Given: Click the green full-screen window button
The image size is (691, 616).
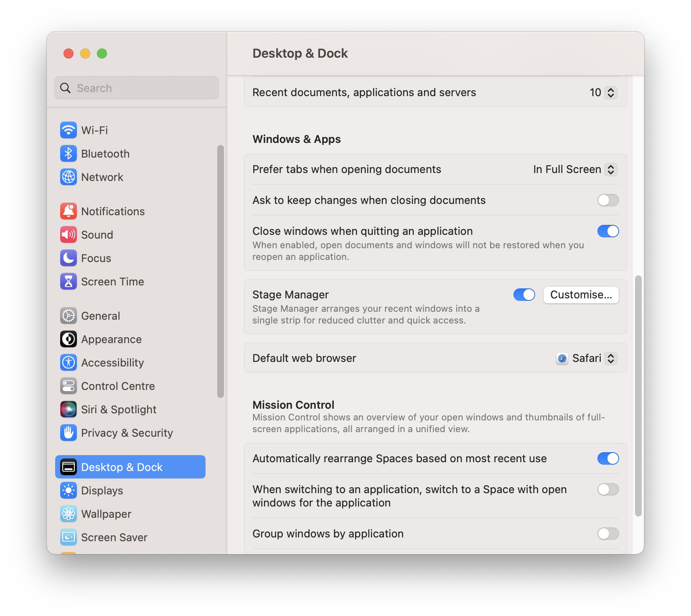Looking at the screenshot, I should pyautogui.click(x=102, y=53).
